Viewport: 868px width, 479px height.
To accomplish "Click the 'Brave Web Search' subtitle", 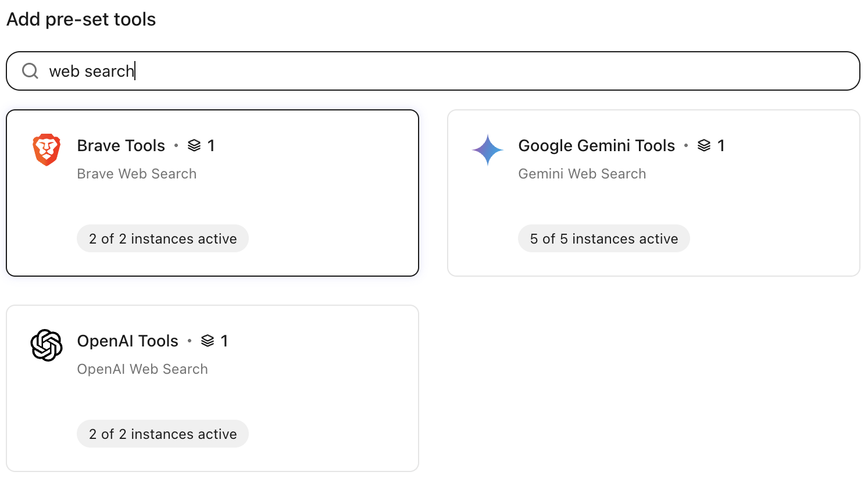I will point(137,174).
